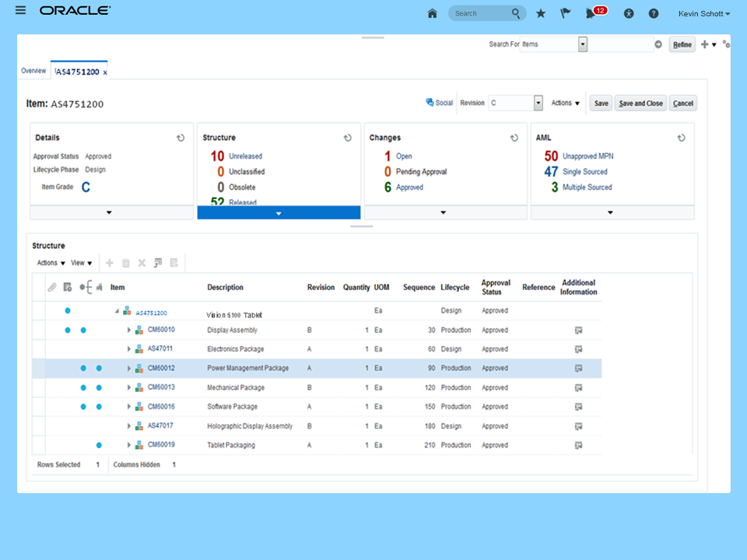
Task: Open the Revision C dropdown
Action: [x=538, y=103]
